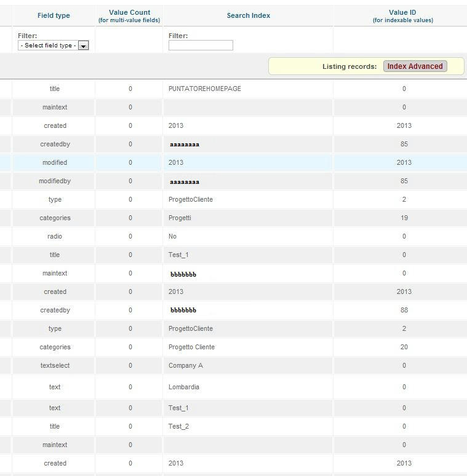
Task: Select the modifiedby field type cell
Action: click(x=55, y=181)
